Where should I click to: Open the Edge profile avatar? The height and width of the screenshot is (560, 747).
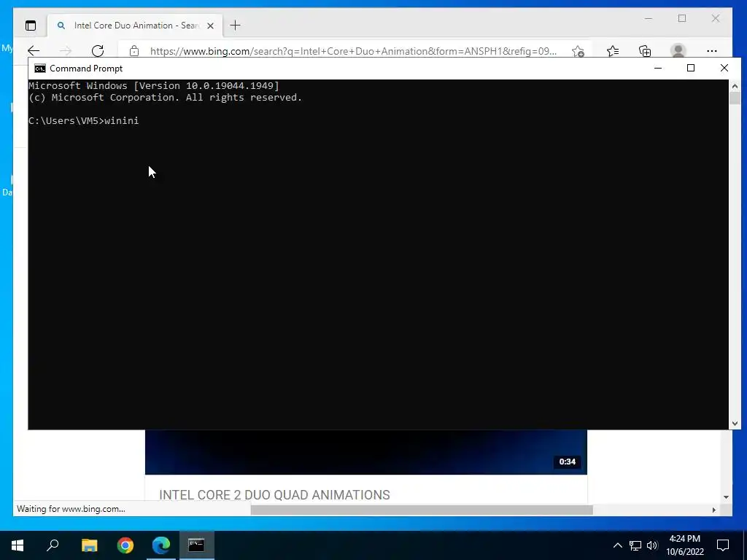tap(678, 50)
